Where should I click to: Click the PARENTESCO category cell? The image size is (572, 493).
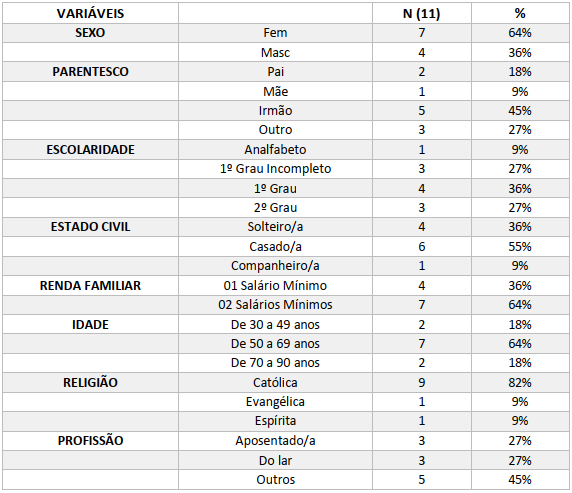pyautogui.click(x=90, y=72)
